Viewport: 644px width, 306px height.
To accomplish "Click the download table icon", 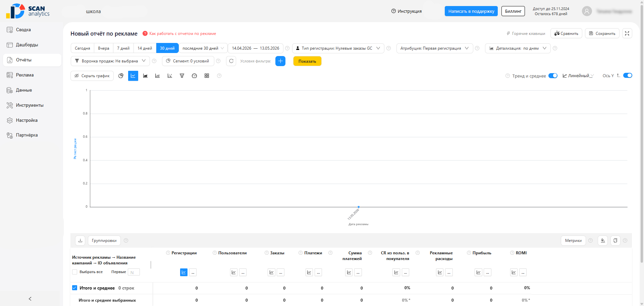I will pos(80,241).
